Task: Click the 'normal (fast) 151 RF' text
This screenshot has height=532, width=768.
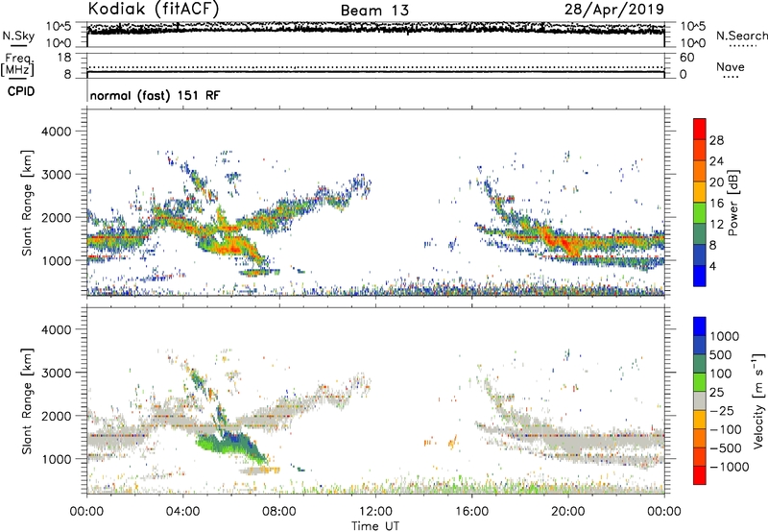Action: pos(155,95)
